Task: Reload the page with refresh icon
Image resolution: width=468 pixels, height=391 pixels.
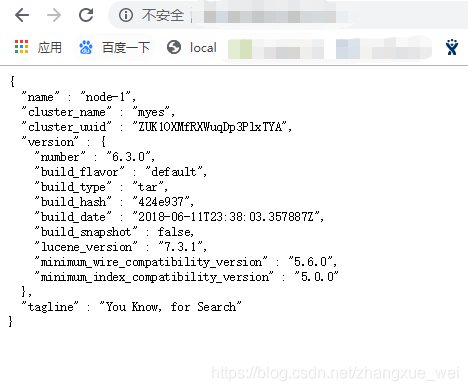Action: [86, 15]
